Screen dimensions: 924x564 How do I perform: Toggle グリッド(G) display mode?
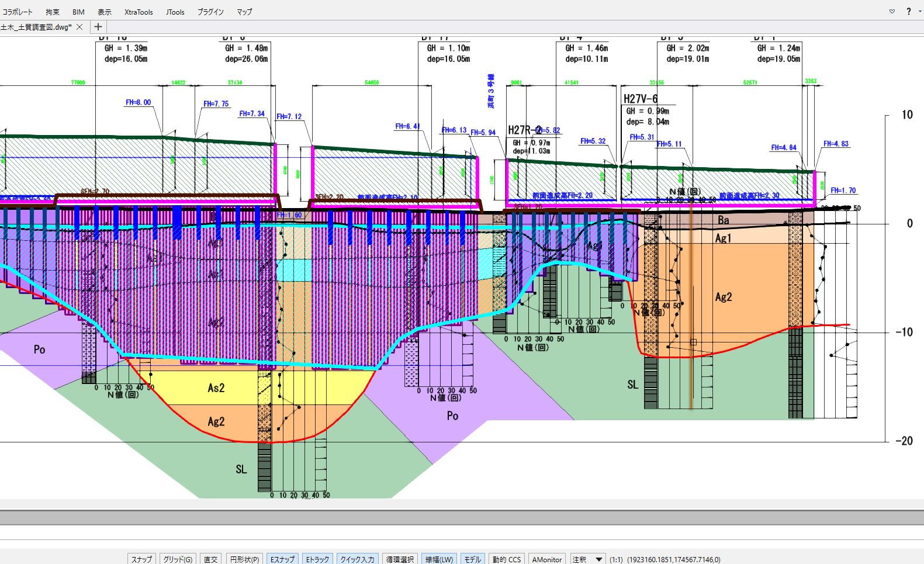[x=178, y=559]
